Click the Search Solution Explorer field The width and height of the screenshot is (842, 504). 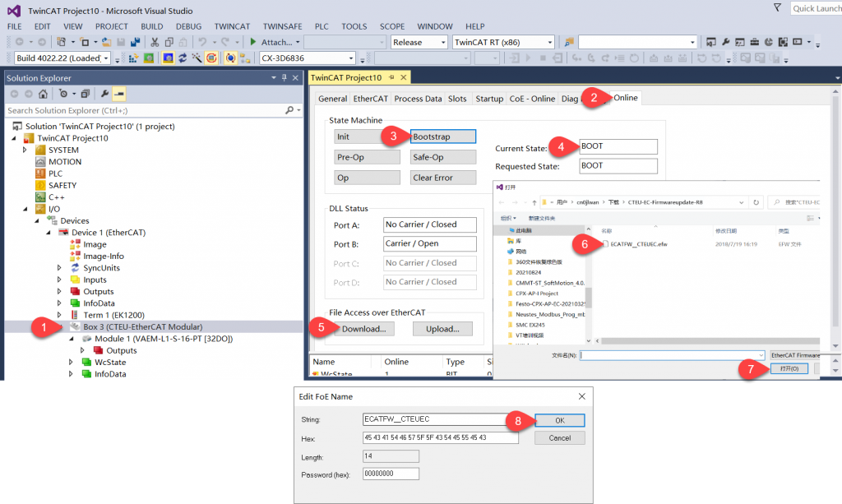point(145,110)
